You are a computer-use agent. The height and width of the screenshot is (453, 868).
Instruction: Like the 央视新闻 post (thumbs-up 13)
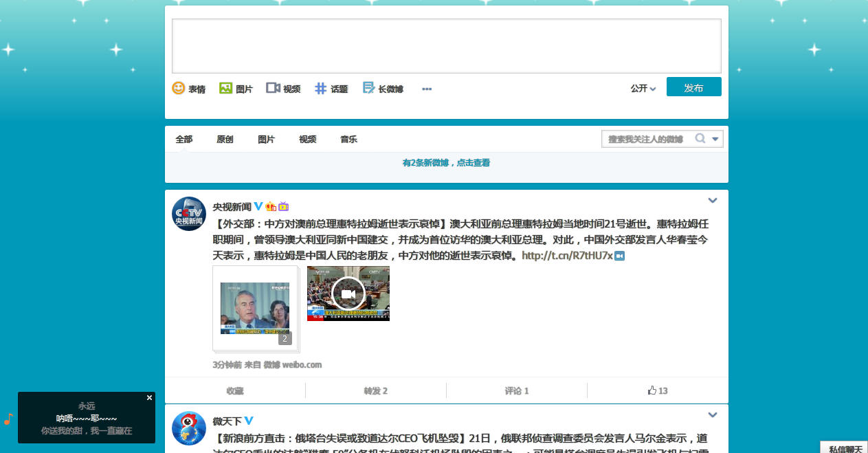tap(658, 390)
